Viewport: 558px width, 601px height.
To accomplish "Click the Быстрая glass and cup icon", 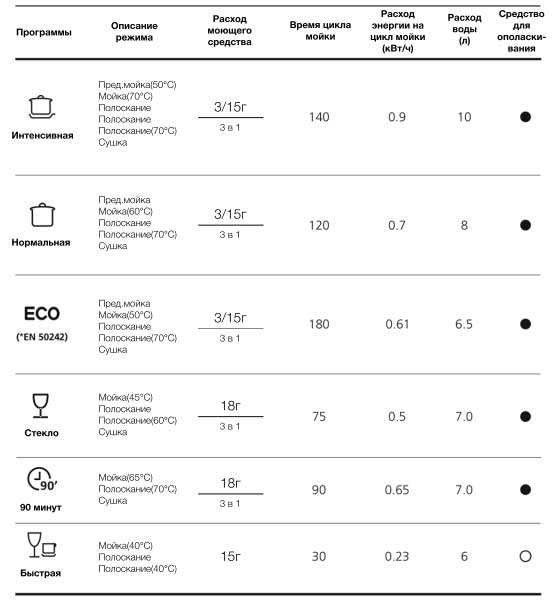I will tap(42, 545).
